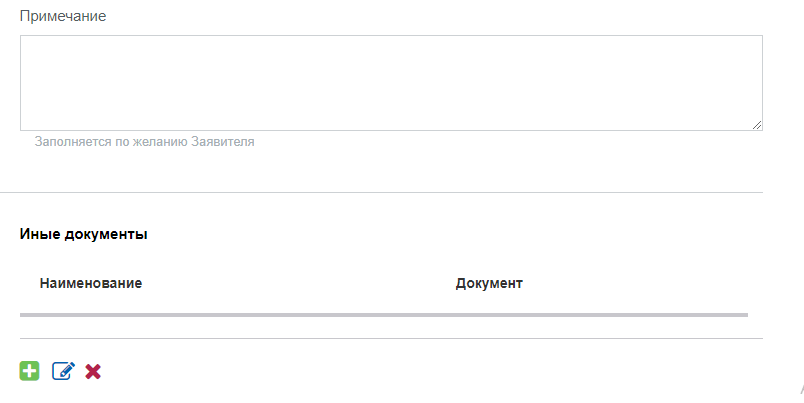Click the divider line above Иные документы

click(x=381, y=192)
